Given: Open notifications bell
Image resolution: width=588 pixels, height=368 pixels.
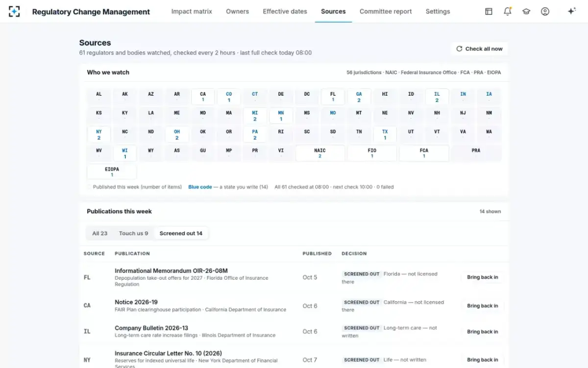Looking at the screenshot, I should 508,11.
